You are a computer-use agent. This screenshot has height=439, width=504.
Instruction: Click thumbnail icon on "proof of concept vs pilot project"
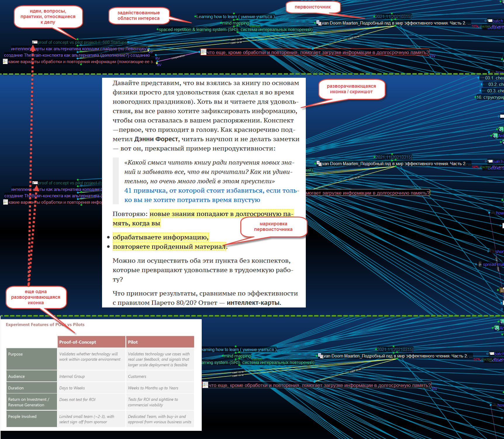[x=35, y=42]
